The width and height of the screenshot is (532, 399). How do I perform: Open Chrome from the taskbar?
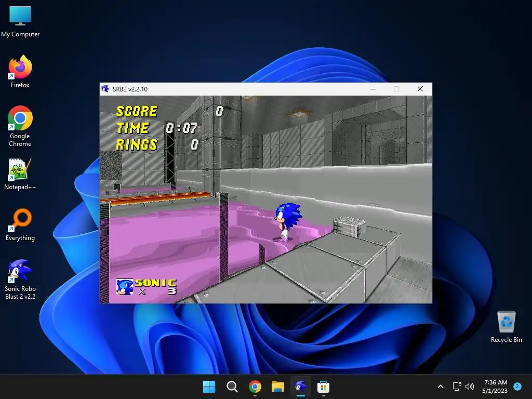(255, 387)
